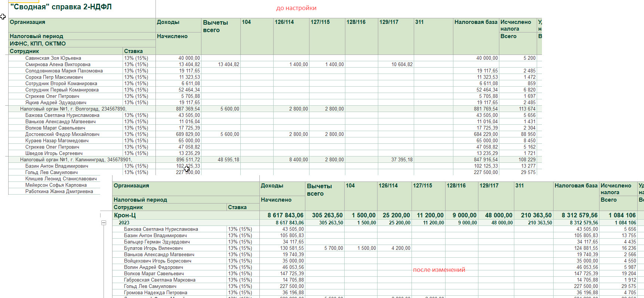Image resolution: width=644 pixels, height=298 pixels.
Task: Select the Калининград income 896 511,72
Action: [x=188, y=159]
